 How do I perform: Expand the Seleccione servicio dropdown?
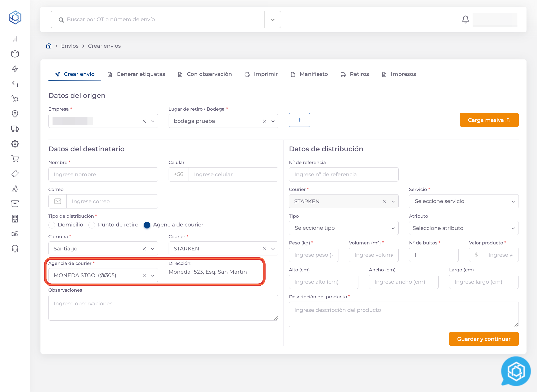pos(464,201)
